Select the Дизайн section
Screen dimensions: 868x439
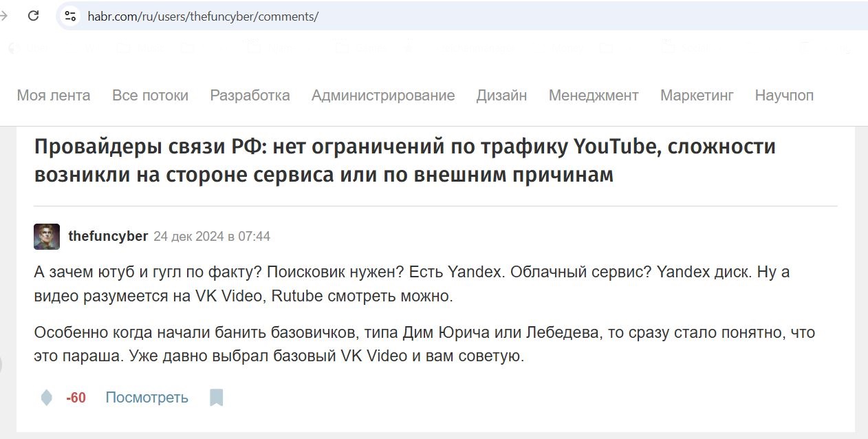click(501, 96)
